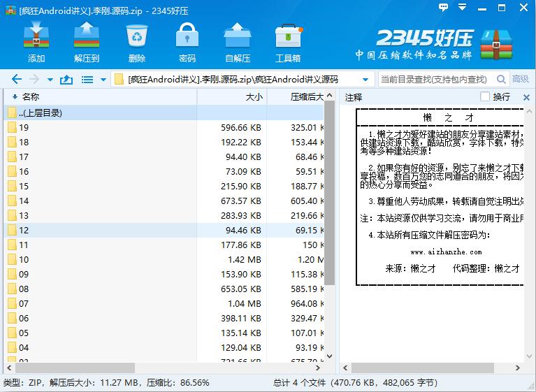Click the size value 1.04 MB
The image size is (536, 392).
pyautogui.click(x=245, y=304)
